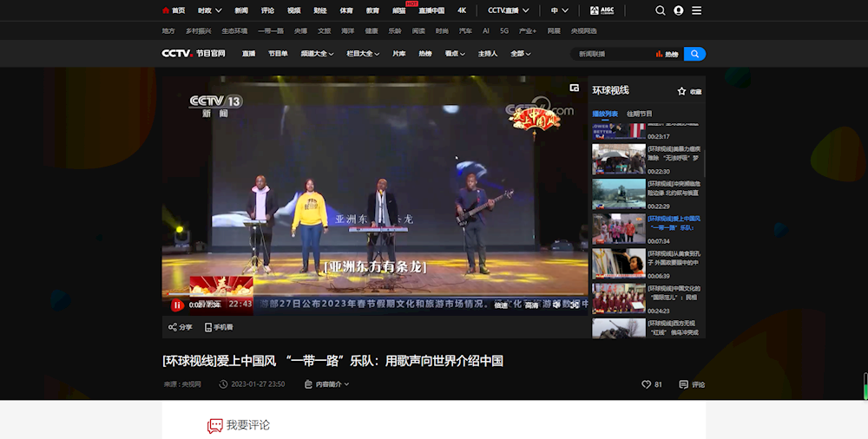868x439 pixels.
Task: Mute the video volume
Action: click(556, 305)
